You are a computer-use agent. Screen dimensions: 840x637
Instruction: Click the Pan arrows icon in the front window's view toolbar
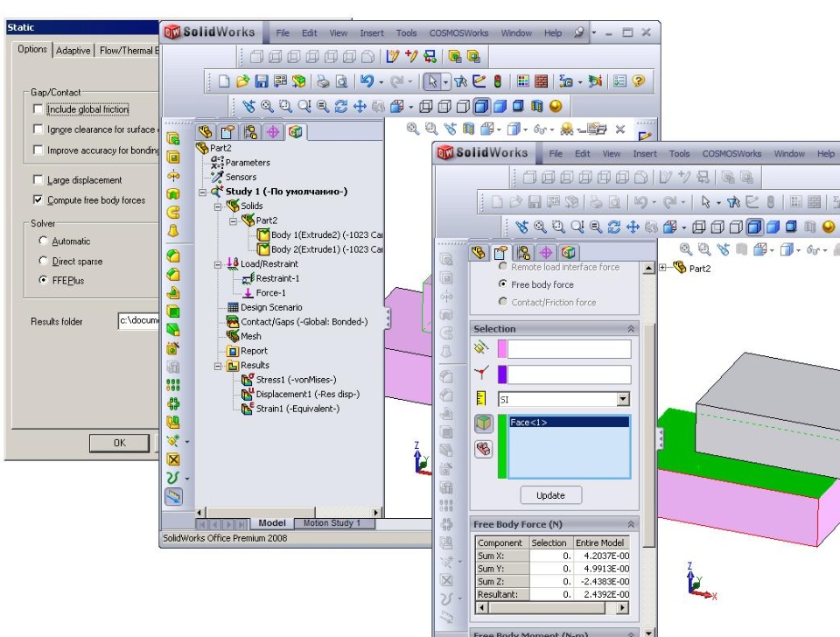633,227
